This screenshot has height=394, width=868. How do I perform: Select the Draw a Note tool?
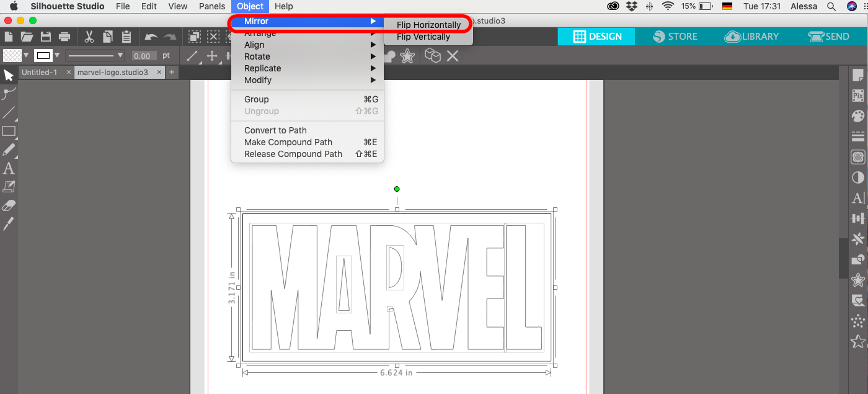[x=9, y=186]
